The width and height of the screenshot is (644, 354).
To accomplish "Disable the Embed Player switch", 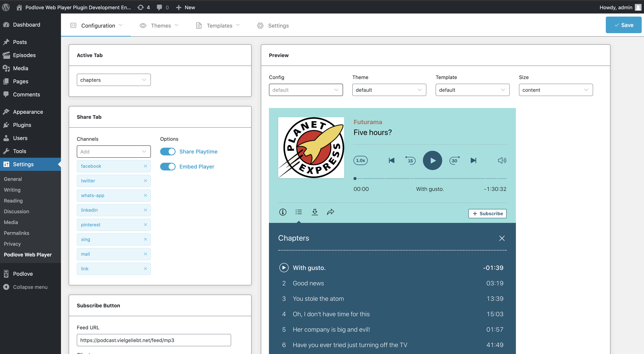I will (x=168, y=167).
